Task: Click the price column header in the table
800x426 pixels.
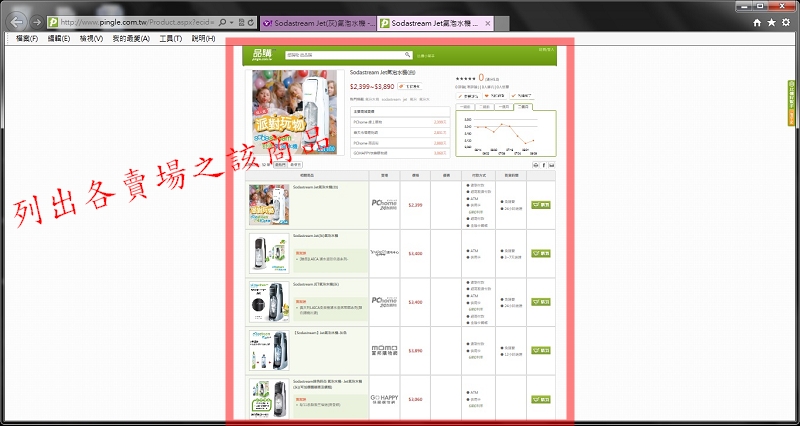Action: [x=415, y=176]
